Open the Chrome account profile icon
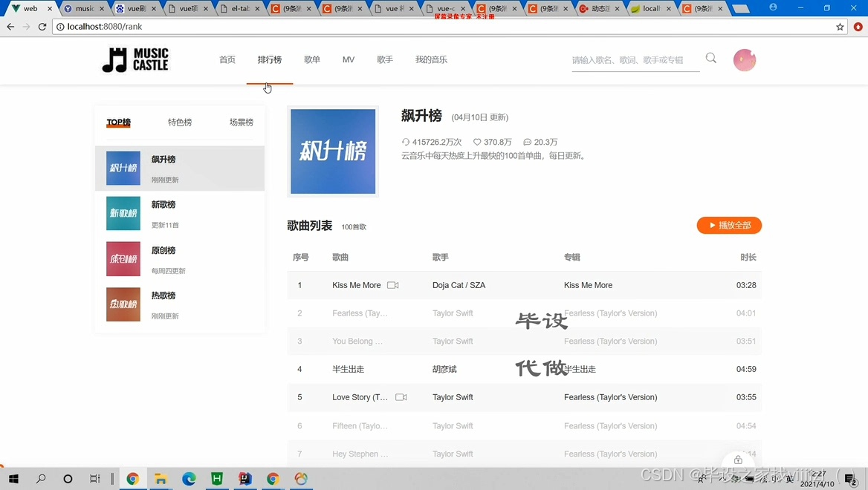The image size is (868, 490). tap(773, 7)
